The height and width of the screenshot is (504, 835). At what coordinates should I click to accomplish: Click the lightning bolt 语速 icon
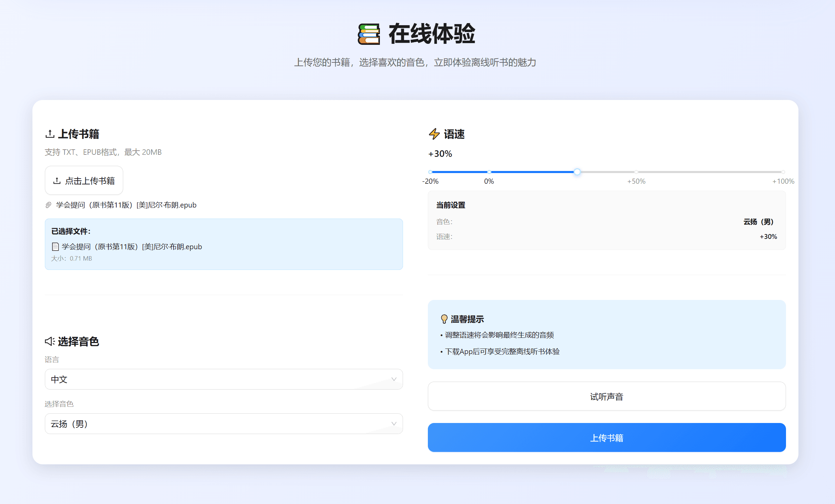[434, 134]
